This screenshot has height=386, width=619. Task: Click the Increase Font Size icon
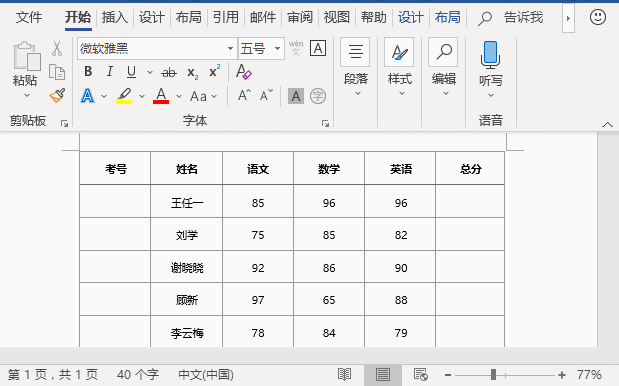pos(244,96)
